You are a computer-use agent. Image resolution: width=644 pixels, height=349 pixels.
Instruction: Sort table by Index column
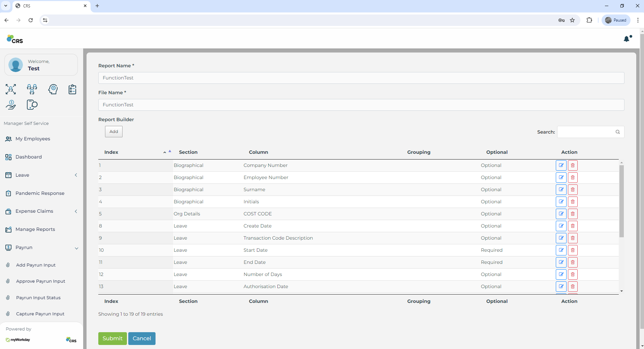[135, 152]
